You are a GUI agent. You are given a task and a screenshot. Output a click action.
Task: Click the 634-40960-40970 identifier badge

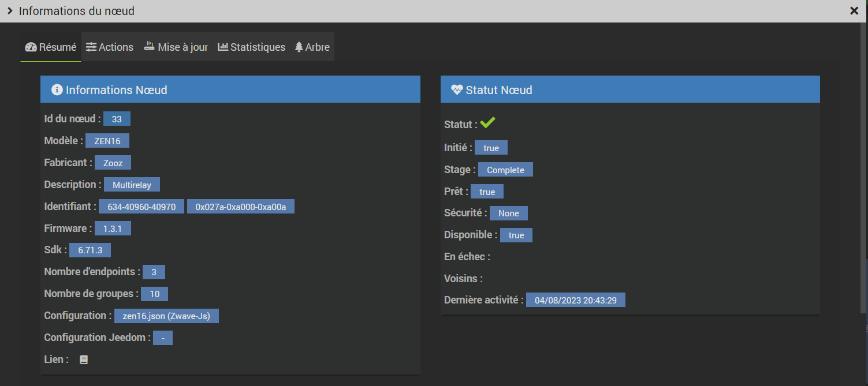[x=141, y=207]
